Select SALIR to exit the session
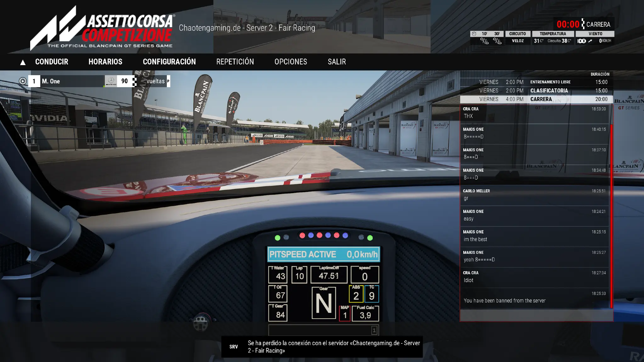Image resolution: width=644 pixels, height=362 pixels. point(337,62)
